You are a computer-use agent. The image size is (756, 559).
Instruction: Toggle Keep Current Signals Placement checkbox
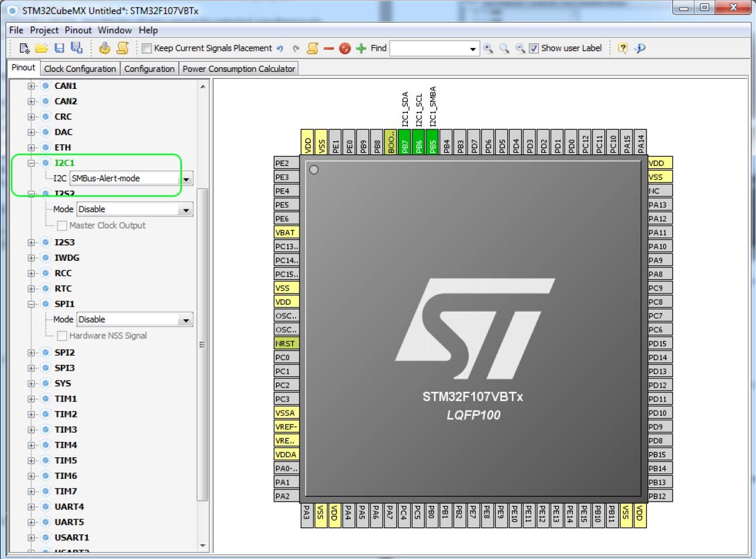pos(147,49)
